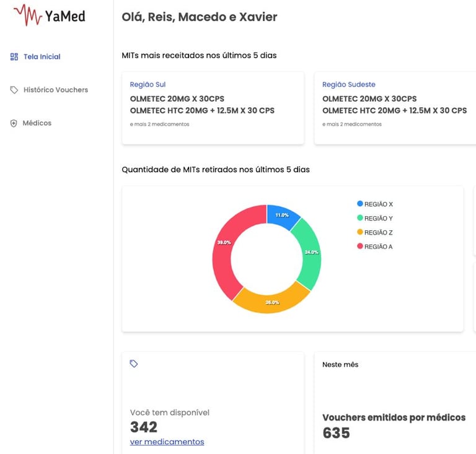The width and height of the screenshot is (476, 454).
Task: Open the Região Sudeste card title
Action: point(348,84)
